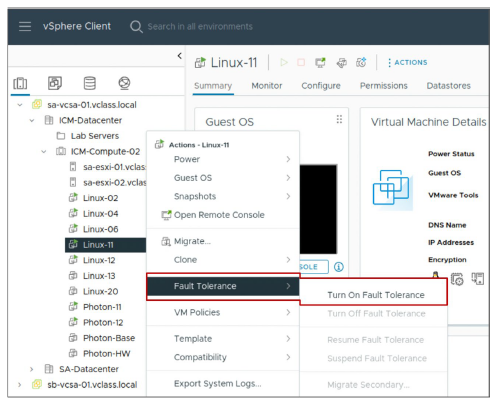The width and height of the screenshot is (498, 408).
Task: Click the Launch Console toolbar icon
Action: coord(320,62)
